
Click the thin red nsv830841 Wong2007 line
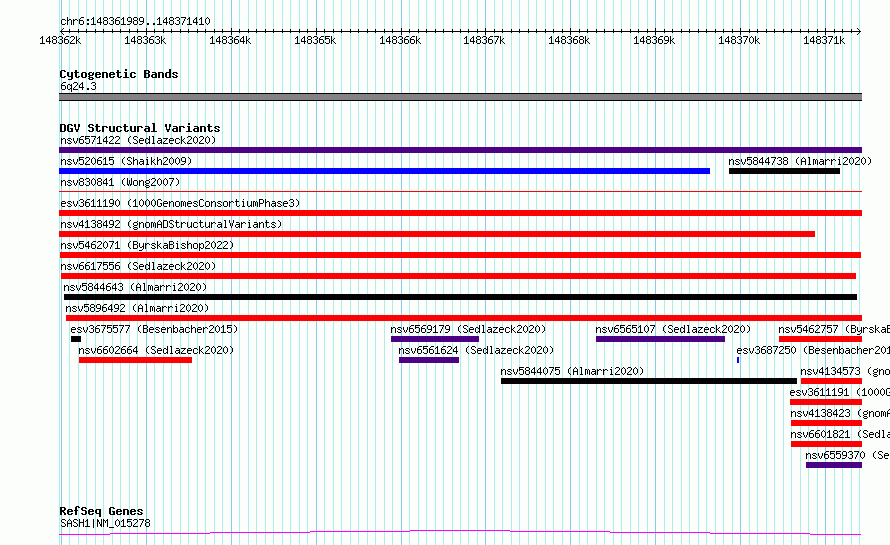pyautogui.click(x=460, y=192)
